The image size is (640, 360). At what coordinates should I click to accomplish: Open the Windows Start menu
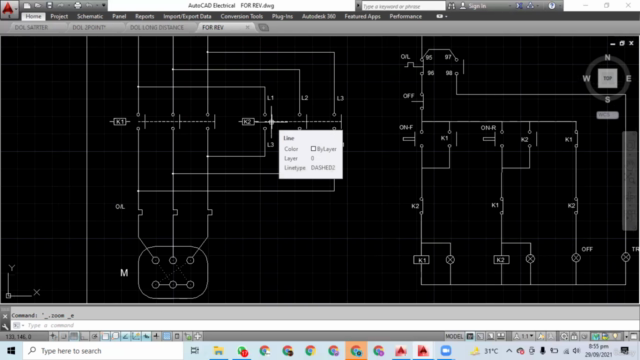11,351
